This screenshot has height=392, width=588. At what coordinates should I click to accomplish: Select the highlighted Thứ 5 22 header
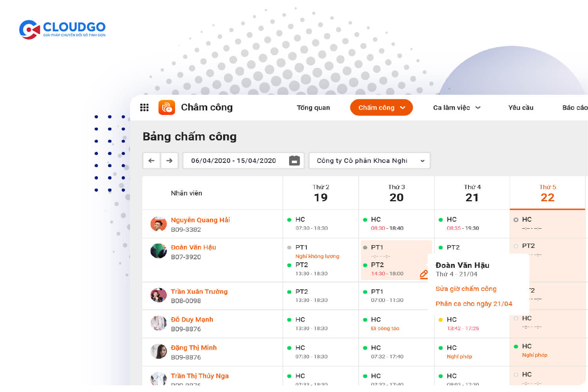[547, 193]
